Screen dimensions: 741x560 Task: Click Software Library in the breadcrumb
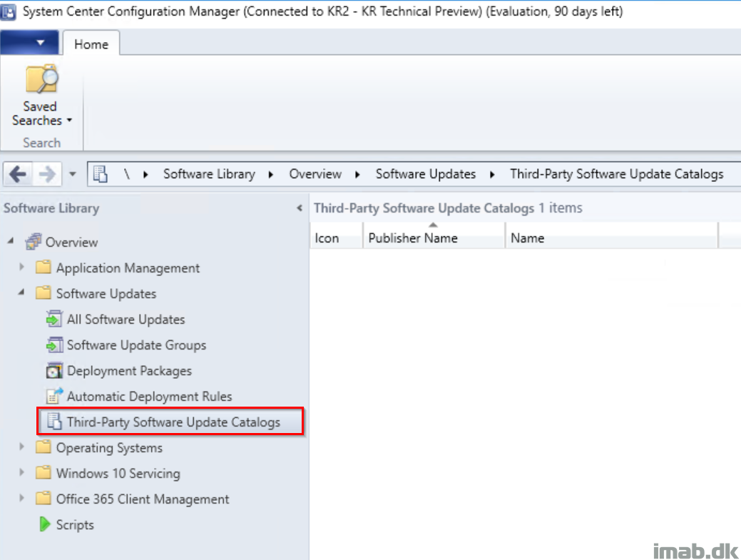209,174
